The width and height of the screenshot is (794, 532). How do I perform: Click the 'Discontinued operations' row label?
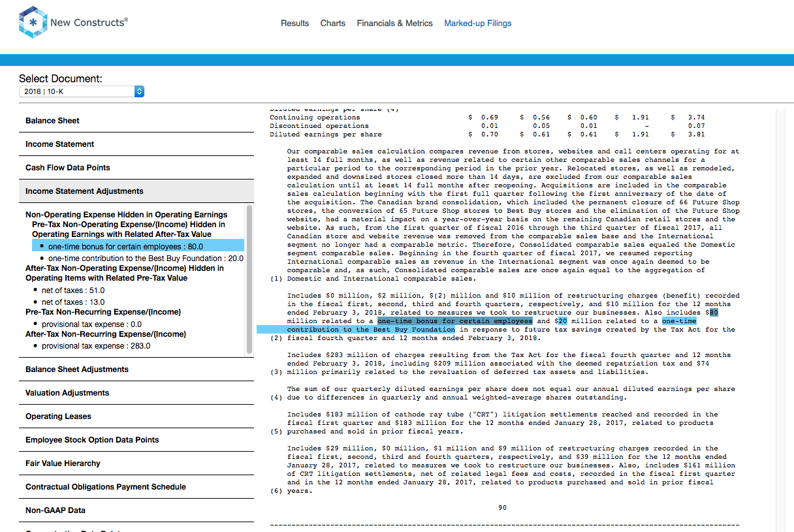coord(319,126)
